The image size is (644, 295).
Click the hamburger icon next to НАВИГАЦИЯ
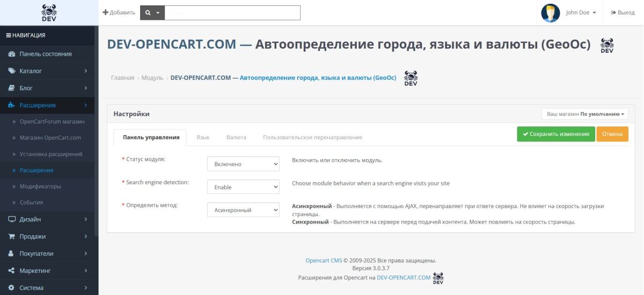(x=8, y=35)
